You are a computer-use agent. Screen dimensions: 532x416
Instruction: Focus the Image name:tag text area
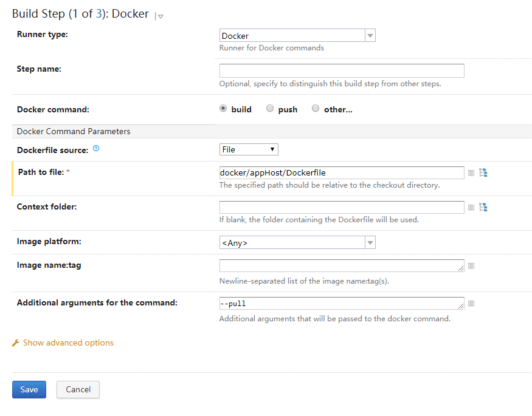tap(342, 266)
